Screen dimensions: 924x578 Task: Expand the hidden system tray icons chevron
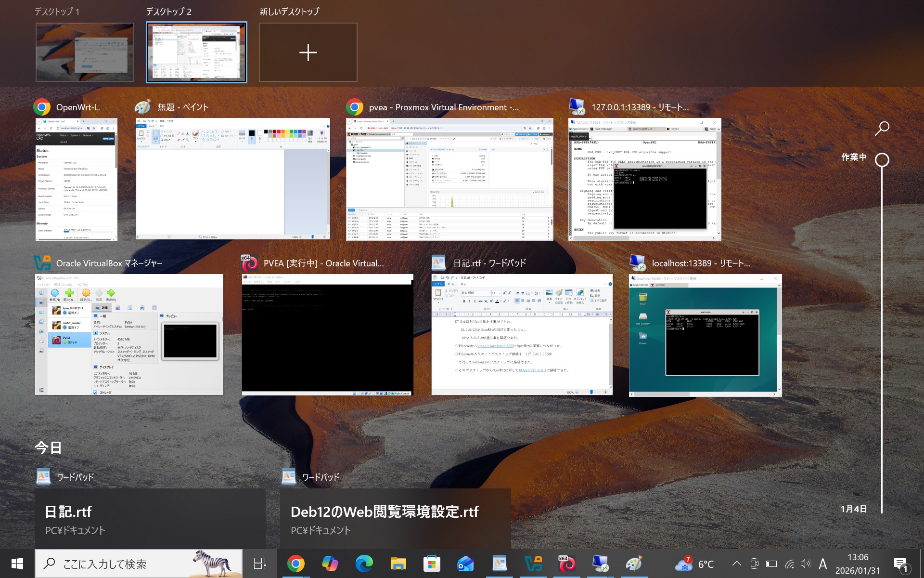pyautogui.click(x=736, y=564)
